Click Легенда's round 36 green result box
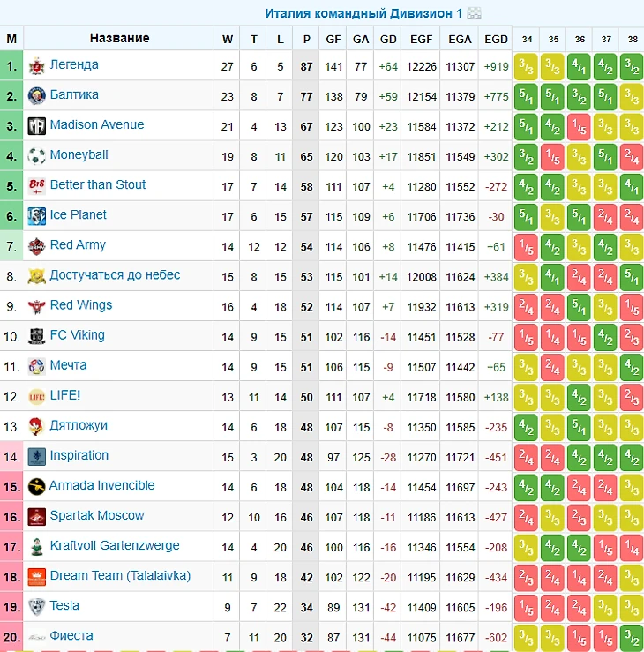The height and width of the screenshot is (652, 644). (579, 66)
